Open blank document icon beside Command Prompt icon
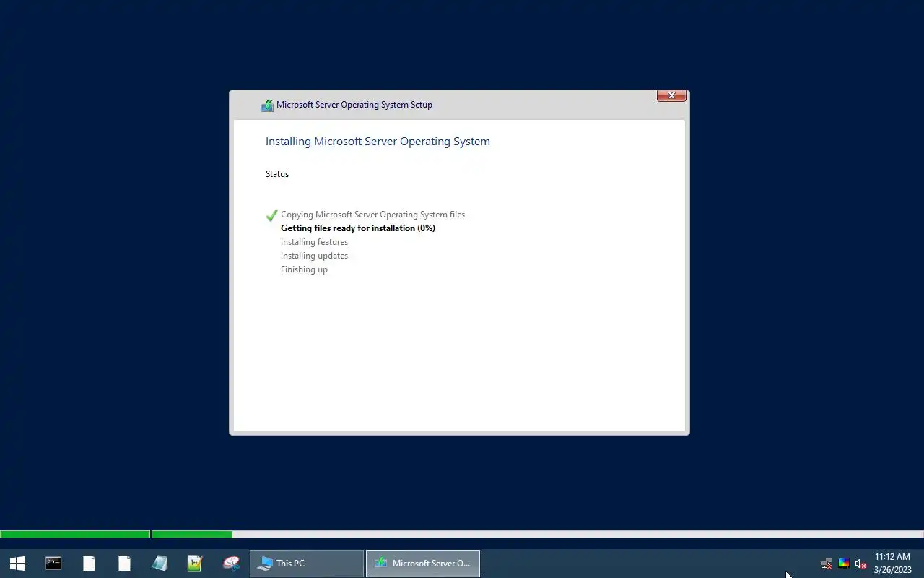The width and height of the screenshot is (924, 578). point(89,564)
